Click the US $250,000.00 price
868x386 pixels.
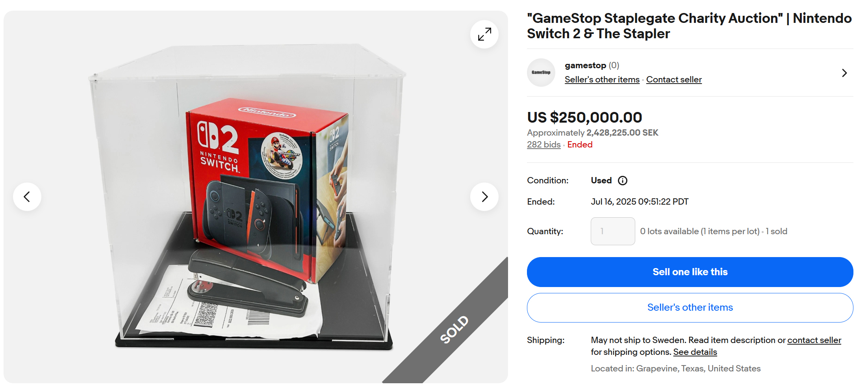pyautogui.click(x=584, y=117)
